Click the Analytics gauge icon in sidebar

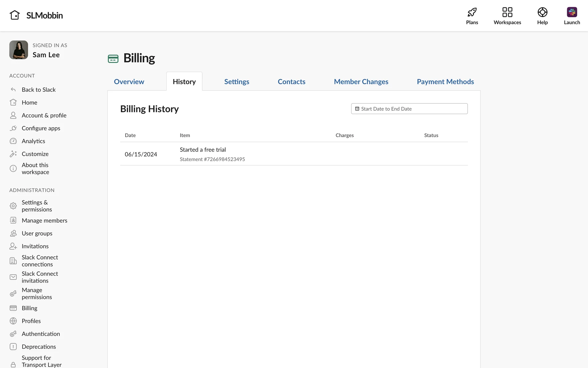(x=13, y=141)
